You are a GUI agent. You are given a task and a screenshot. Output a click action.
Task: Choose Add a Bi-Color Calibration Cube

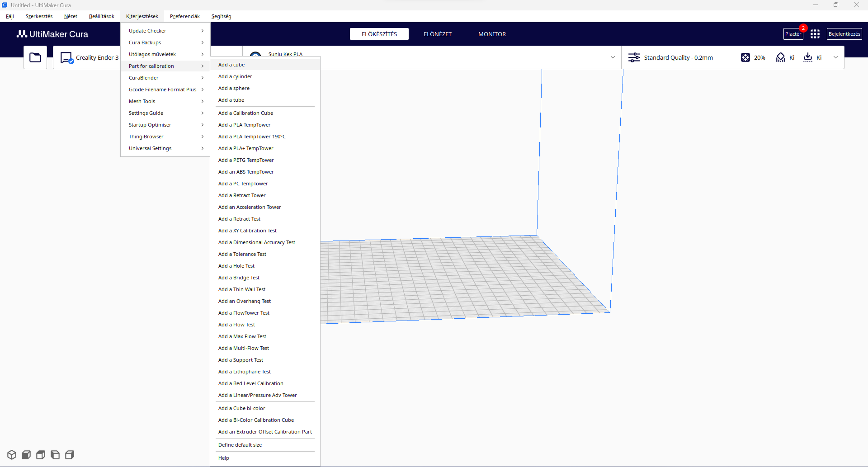pyautogui.click(x=265, y=420)
